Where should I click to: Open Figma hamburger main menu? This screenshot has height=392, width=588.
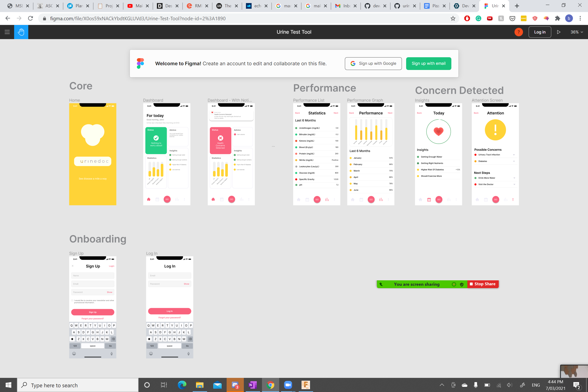[7, 32]
